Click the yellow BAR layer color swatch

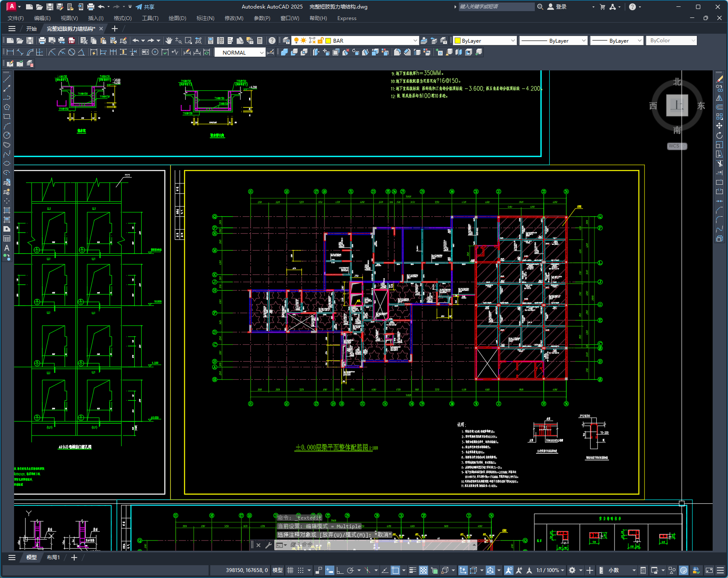pos(328,41)
